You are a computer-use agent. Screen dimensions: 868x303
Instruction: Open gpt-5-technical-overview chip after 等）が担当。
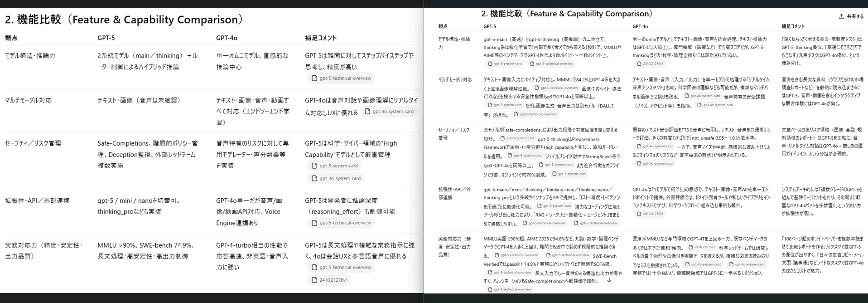click(x=535, y=114)
